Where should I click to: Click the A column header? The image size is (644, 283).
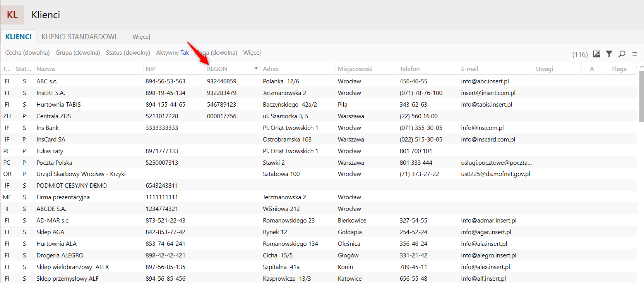tap(592, 69)
